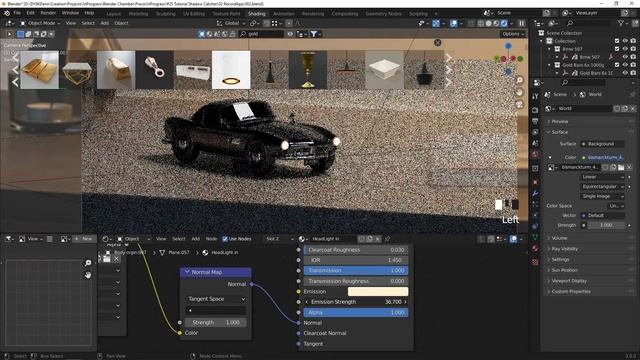Screen dimensions: 640x360
Task: Toggle exclude checkbox of Bmw 507 collection
Action: pyautogui.click(x=617, y=49)
